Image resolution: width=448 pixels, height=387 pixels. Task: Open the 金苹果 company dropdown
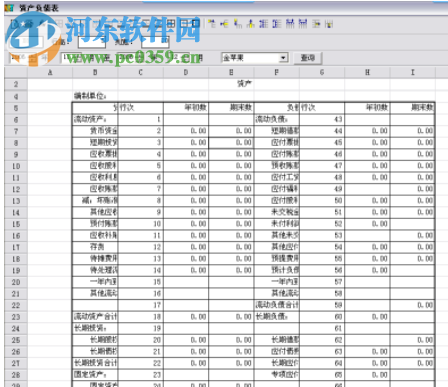point(254,58)
